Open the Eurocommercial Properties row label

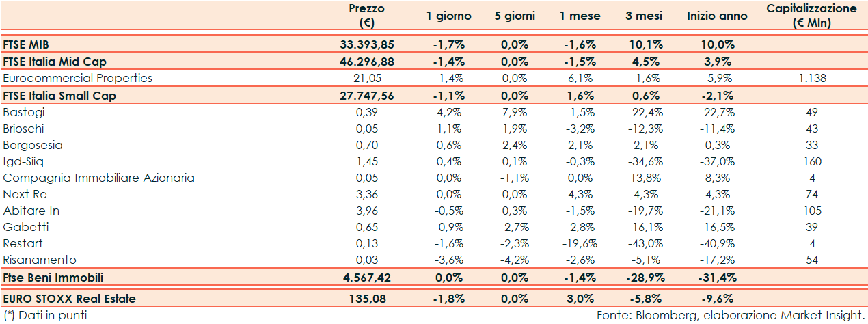click(x=77, y=78)
